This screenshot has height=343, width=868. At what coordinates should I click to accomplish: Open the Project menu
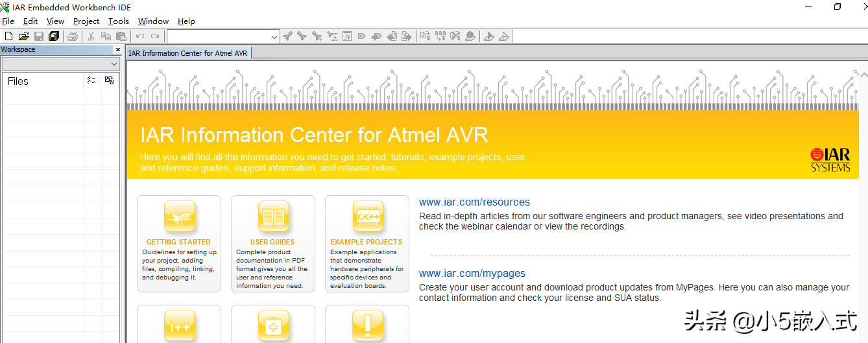tap(86, 21)
